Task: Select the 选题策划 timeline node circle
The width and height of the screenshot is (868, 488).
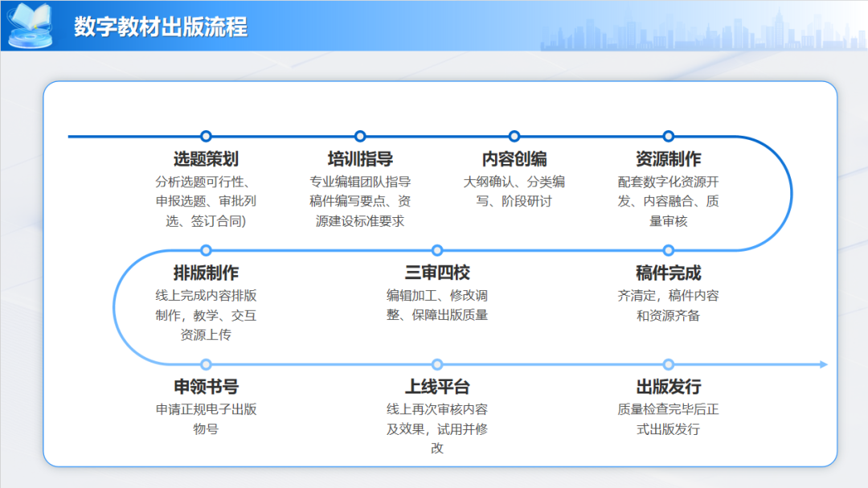Action: point(206,137)
